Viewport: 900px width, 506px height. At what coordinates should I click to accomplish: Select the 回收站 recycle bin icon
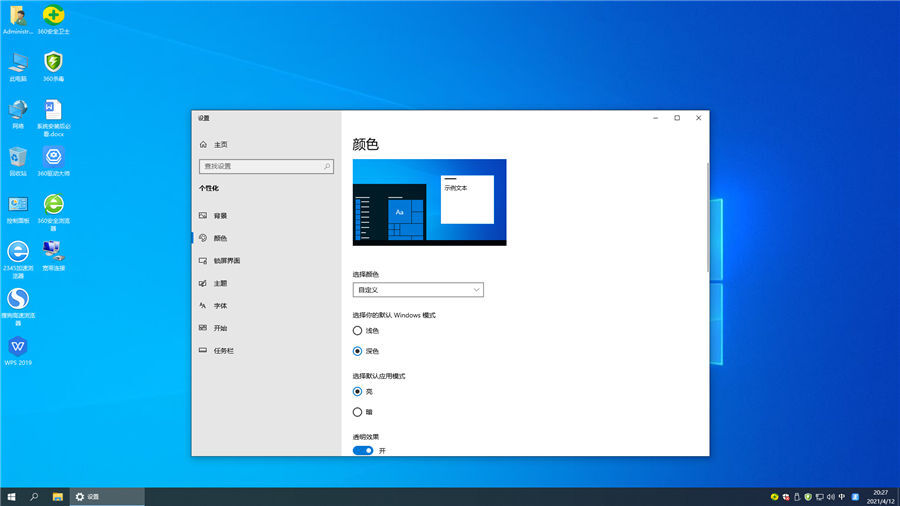[18, 161]
